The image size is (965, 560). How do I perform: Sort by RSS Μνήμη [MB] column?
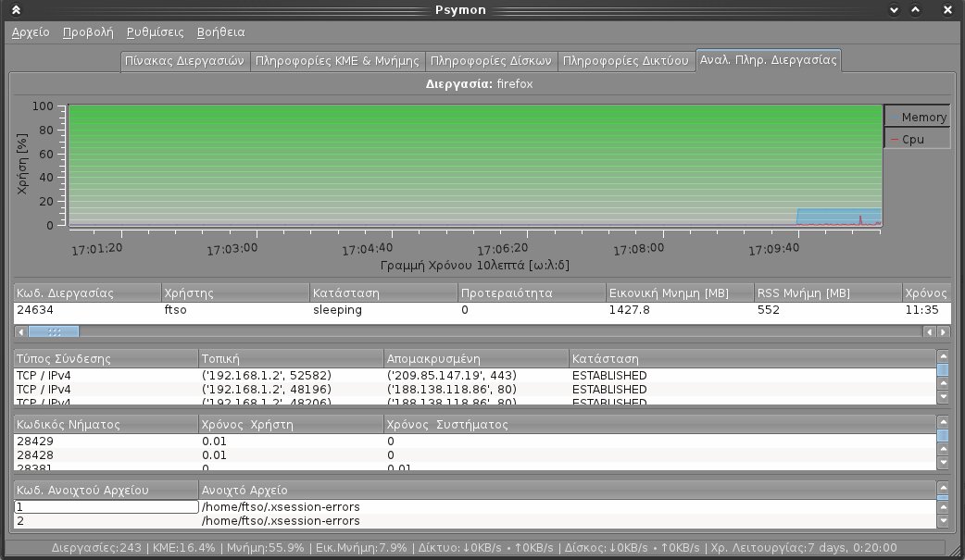pos(828,292)
